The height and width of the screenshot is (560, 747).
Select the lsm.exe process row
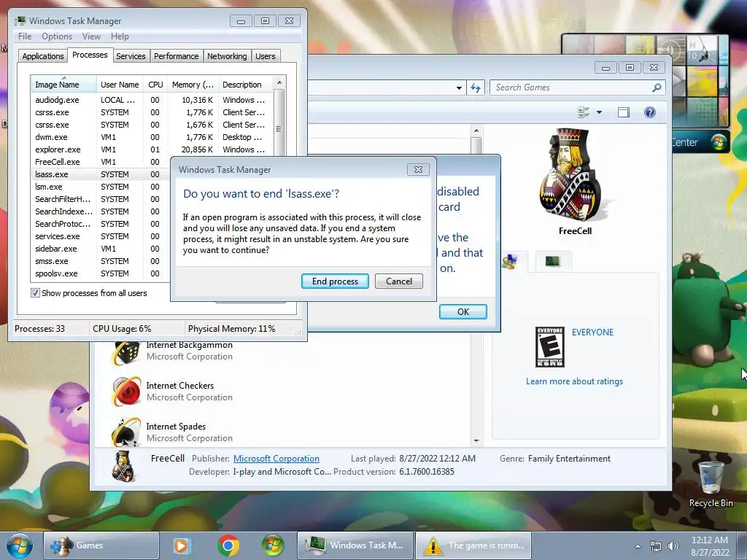coord(101,187)
